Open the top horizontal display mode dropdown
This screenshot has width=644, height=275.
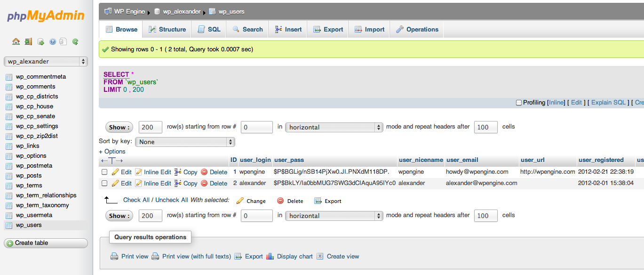point(334,127)
